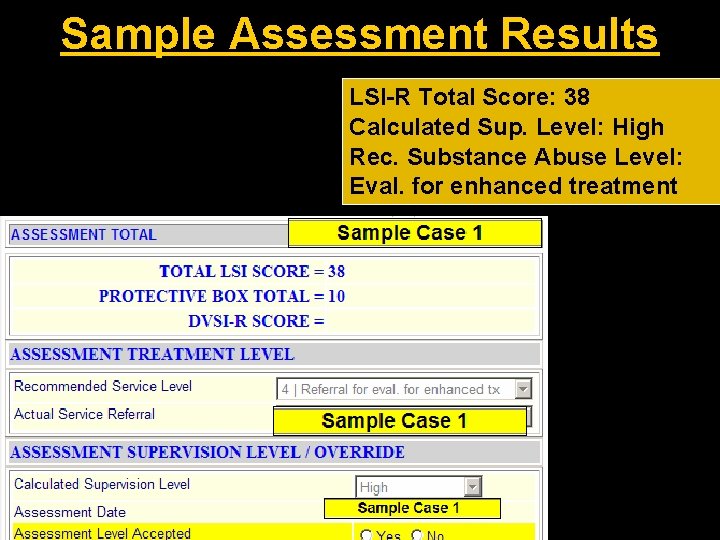Select No for Assessment Level Accepted
Image resolution: width=720 pixels, height=540 pixels.
click(x=416, y=534)
